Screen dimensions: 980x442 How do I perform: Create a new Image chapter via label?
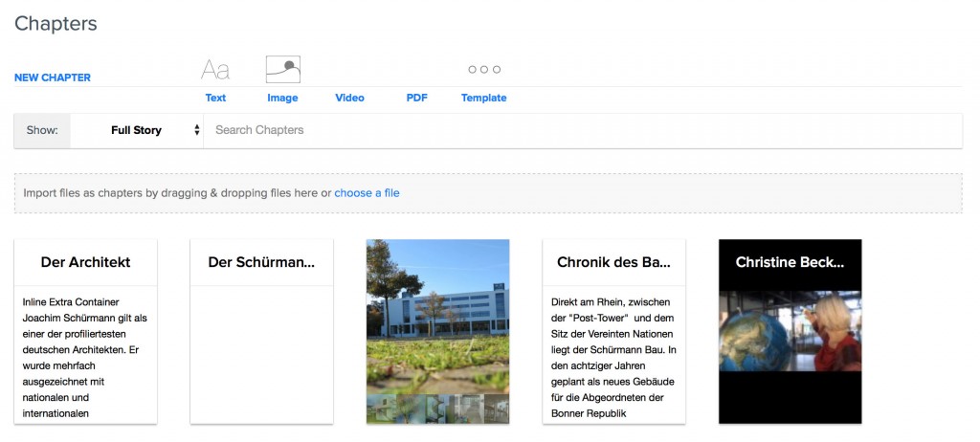tap(282, 98)
